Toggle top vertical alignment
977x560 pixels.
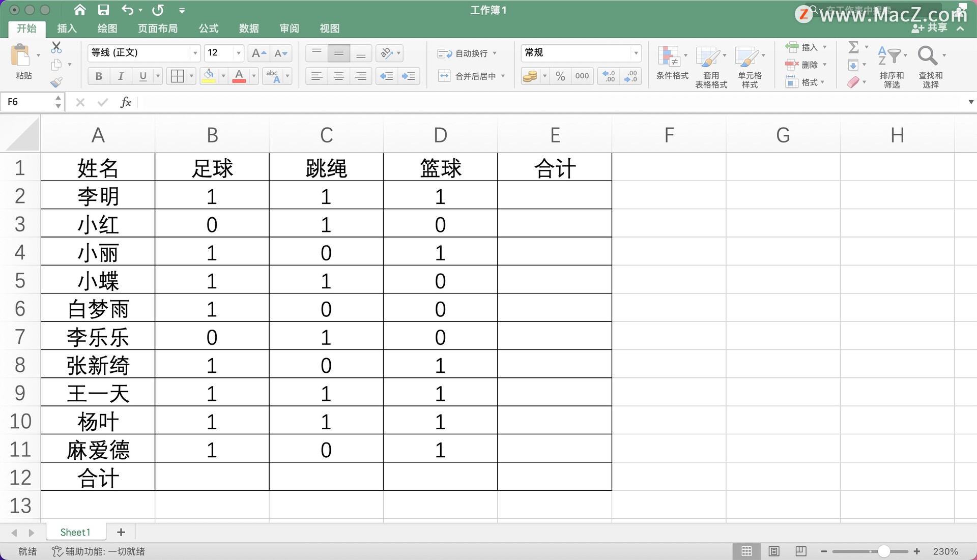(x=317, y=53)
